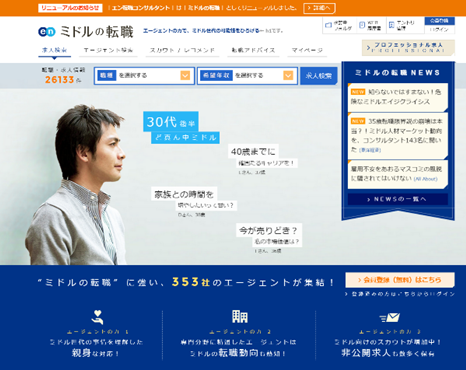Click the envelope scout icon
The image size is (466, 370).
(x=389, y=317)
